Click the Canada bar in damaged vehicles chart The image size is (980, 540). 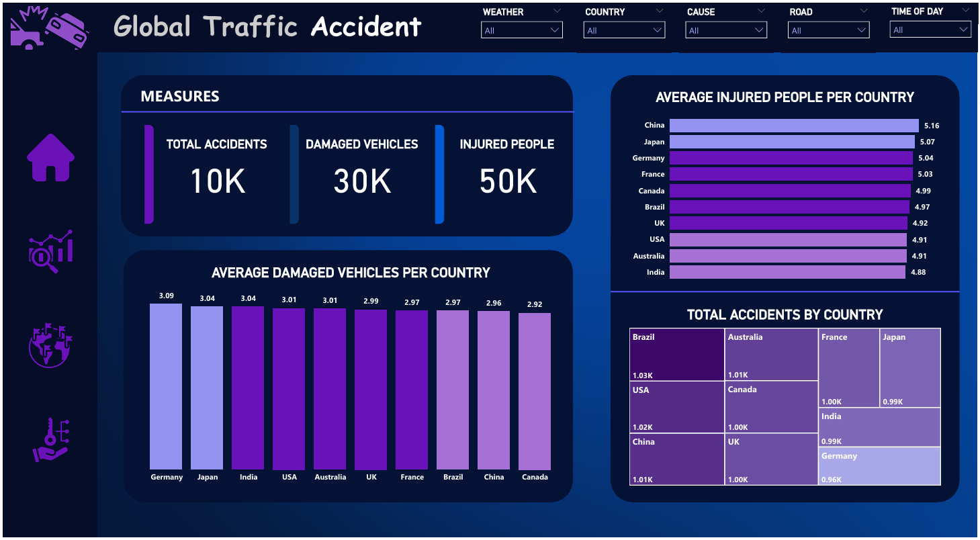[535, 391]
